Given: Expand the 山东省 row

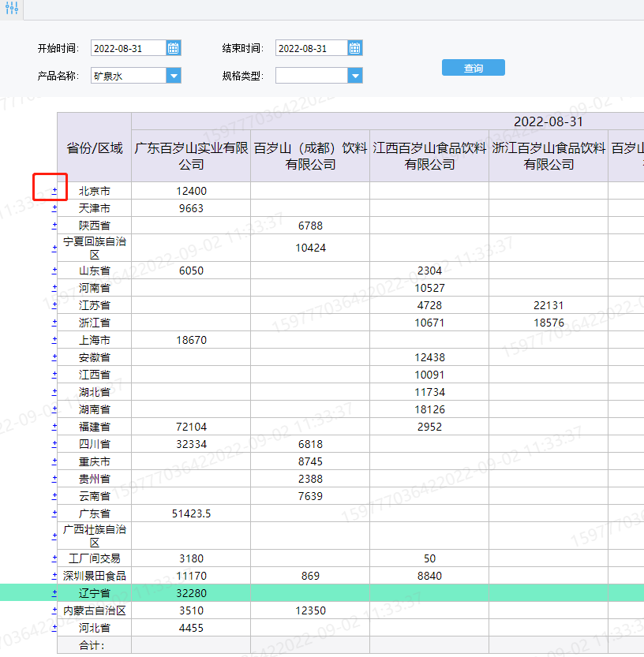Looking at the screenshot, I should (x=54, y=271).
